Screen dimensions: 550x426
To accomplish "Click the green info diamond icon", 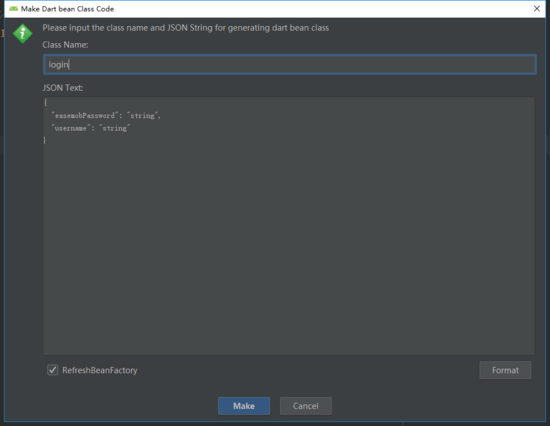I will pyautogui.click(x=23, y=34).
